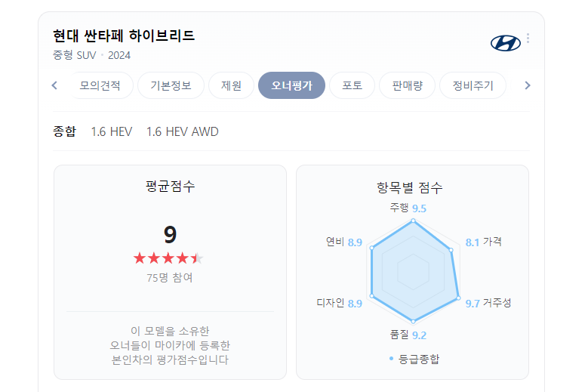Show the 정비주기 tab
Viewport: 588px width, 392px height.
473,85
